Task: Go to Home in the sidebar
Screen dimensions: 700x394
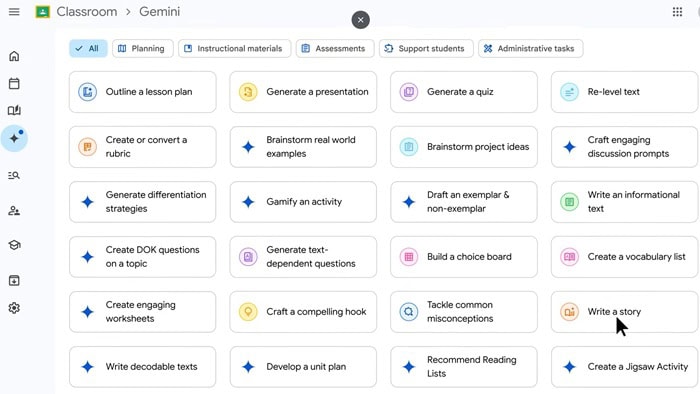Action: click(x=14, y=56)
